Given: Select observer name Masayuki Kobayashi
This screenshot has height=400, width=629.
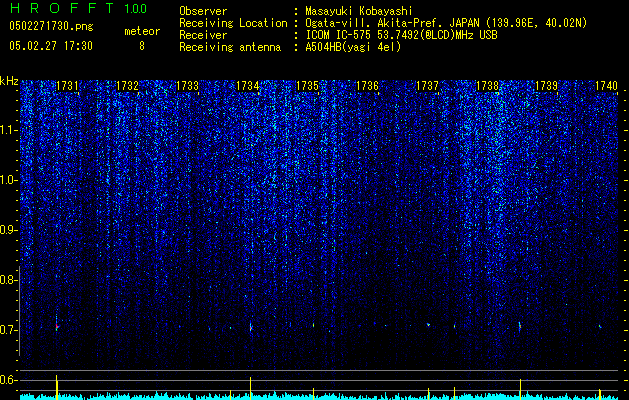Looking at the screenshot, I should click(x=359, y=11).
